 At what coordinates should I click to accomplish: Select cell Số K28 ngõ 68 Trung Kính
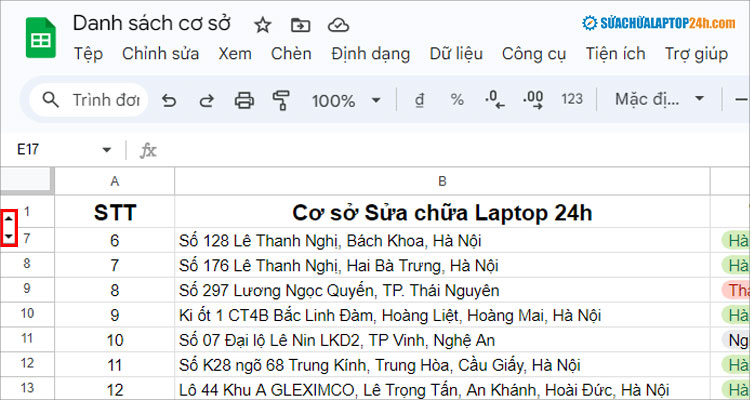point(442,365)
